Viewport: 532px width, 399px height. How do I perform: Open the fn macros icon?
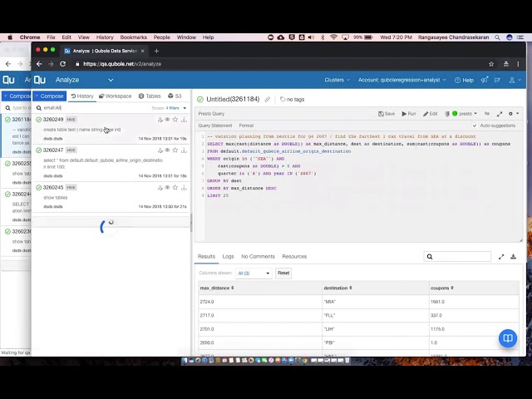click(487, 114)
